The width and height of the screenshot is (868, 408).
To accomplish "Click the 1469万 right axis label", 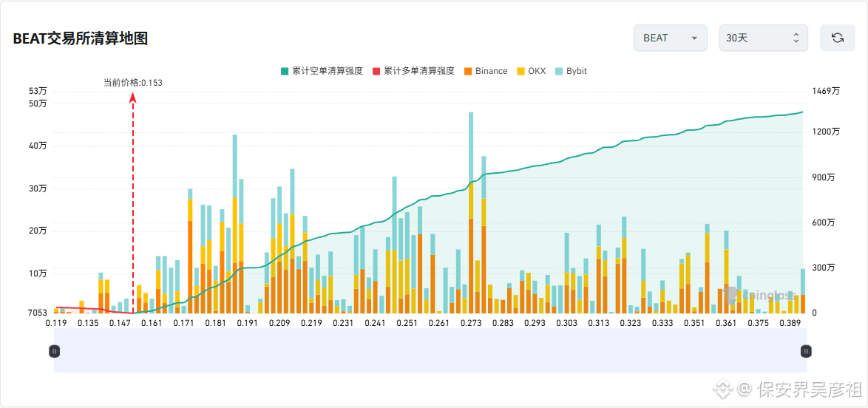I will [x=826, y=92].
